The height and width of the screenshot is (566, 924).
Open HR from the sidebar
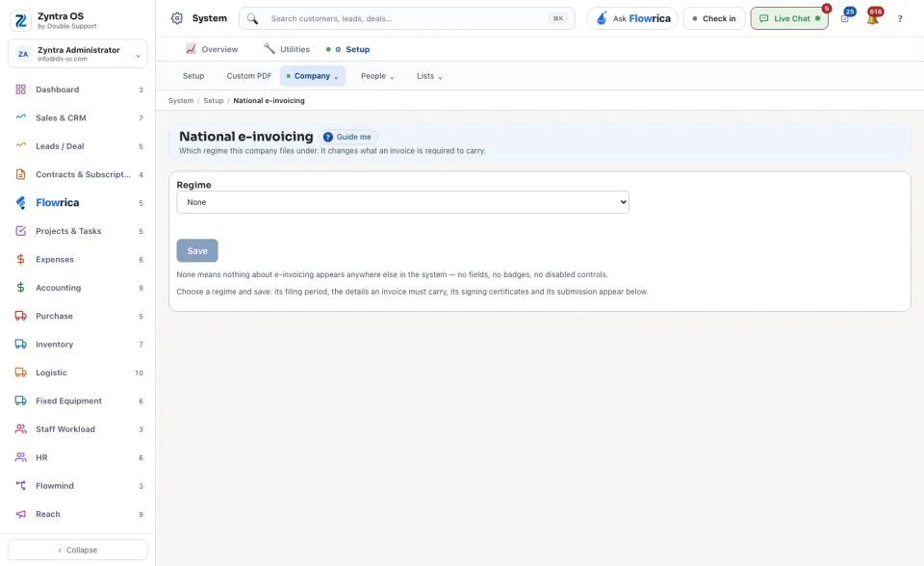[x=78, y=457]
